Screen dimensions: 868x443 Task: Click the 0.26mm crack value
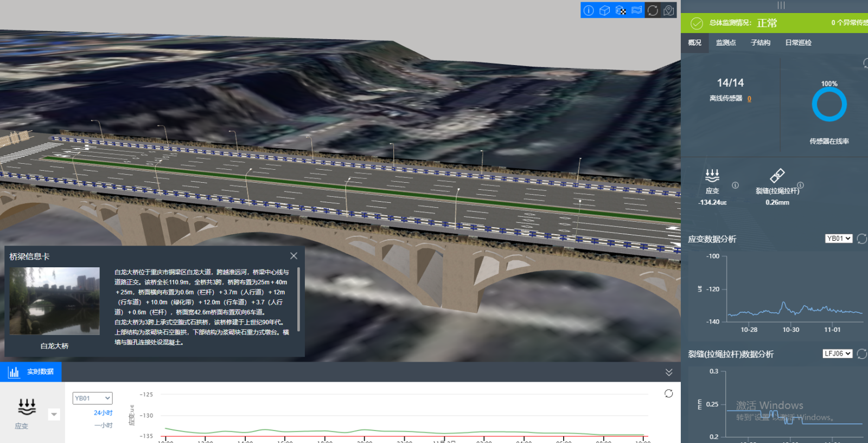pos(777,202)
